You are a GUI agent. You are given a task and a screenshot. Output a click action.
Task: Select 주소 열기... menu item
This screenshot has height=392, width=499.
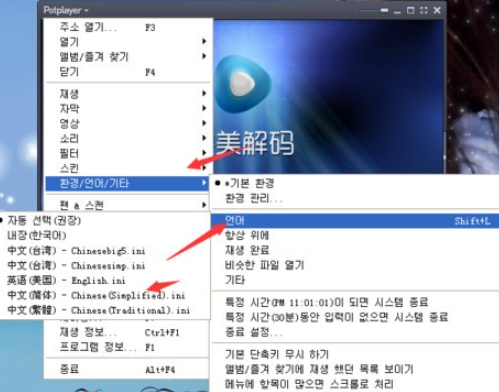click(128, 27)
